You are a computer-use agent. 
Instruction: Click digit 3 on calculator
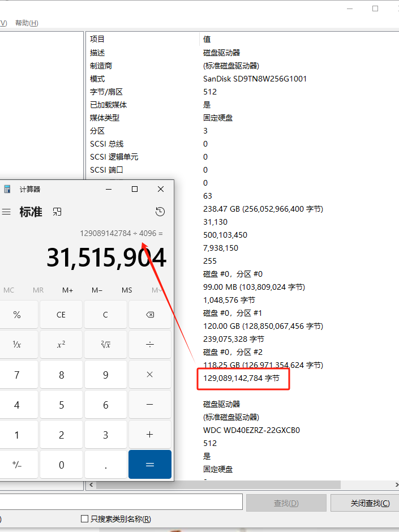[105, 435]
